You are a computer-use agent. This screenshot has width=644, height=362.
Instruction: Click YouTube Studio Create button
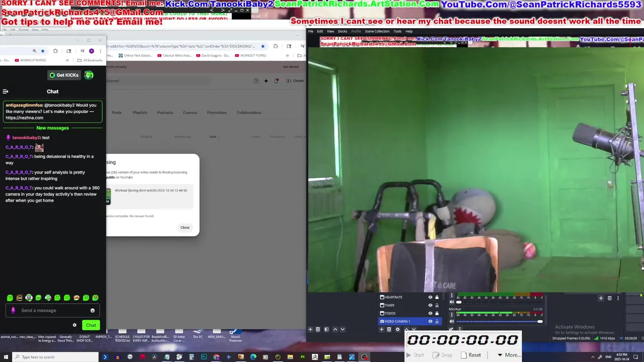pyautogui.click(x=295, y=80)
